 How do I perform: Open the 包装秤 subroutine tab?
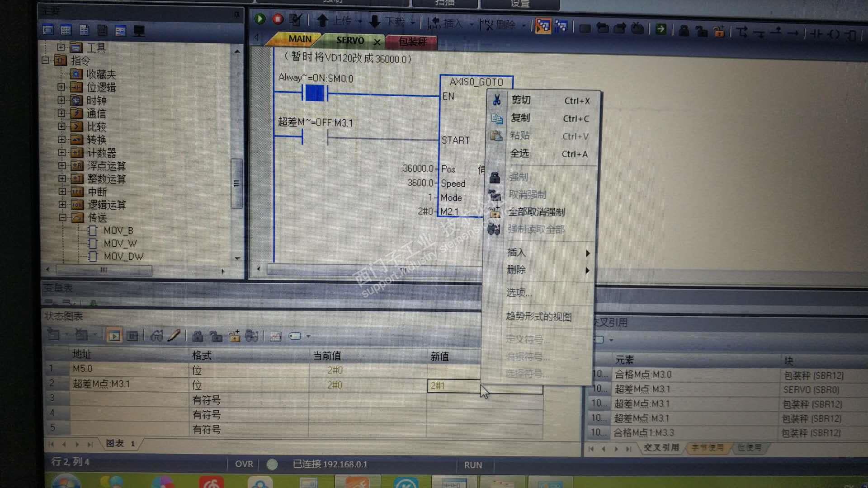(412, 42)
